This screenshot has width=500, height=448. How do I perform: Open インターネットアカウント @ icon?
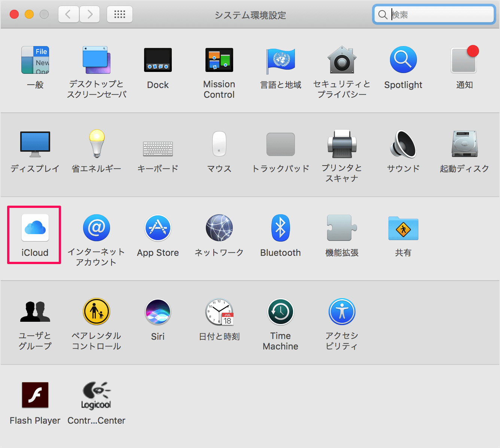pos(97,228)
